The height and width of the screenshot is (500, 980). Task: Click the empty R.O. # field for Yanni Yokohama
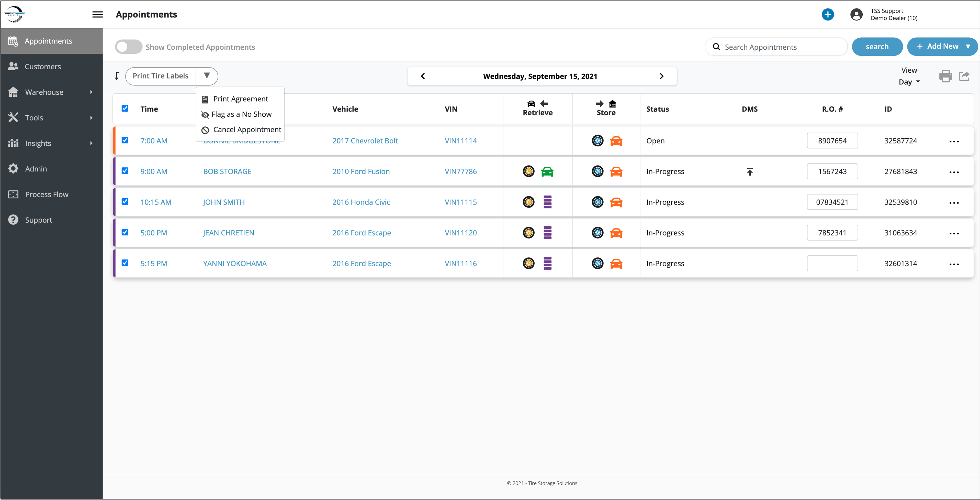832,264
